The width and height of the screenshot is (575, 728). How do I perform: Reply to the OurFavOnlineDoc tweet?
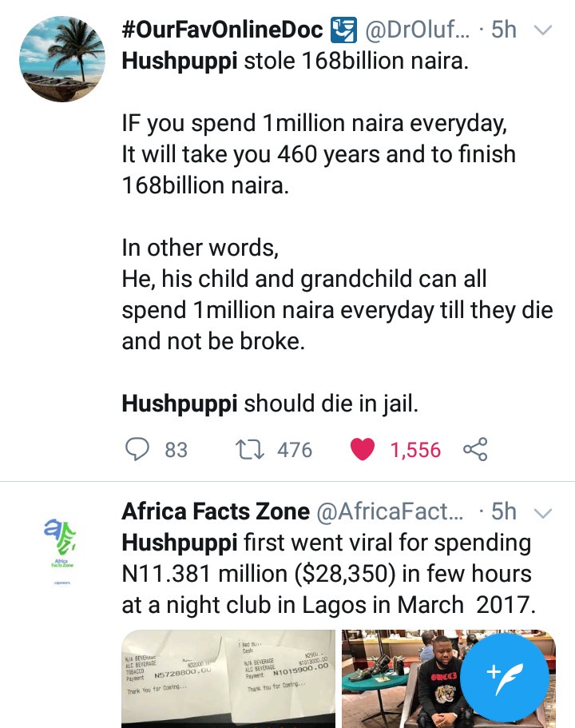pyautogui.click(x=139, y=450)
